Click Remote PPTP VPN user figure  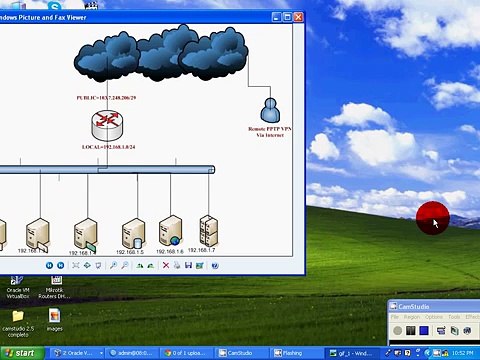click(x=270, y=110)
